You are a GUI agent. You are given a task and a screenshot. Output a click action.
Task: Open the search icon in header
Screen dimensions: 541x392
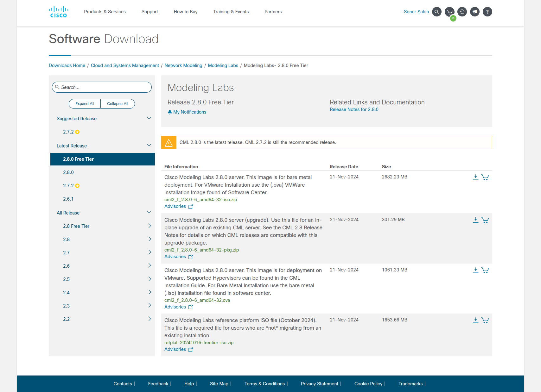click(x=436, y=12)
